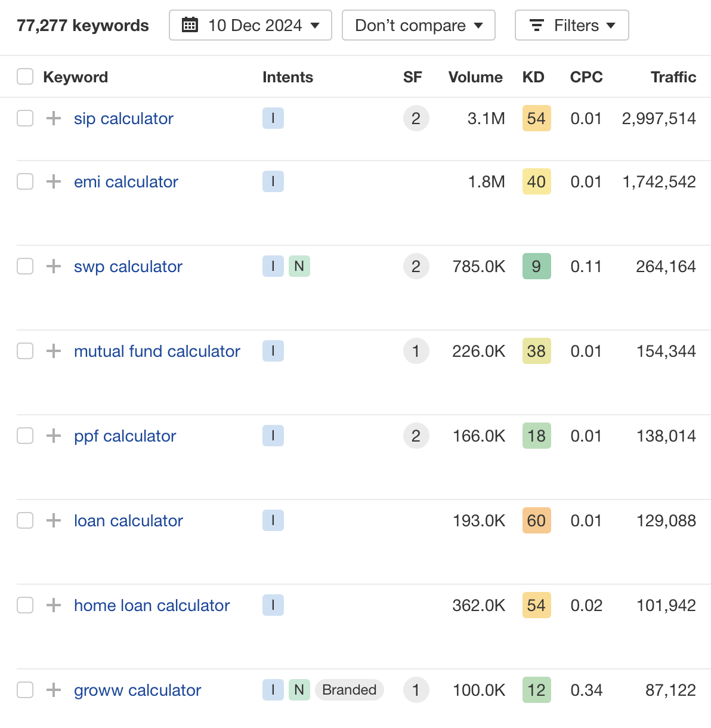
Task: Click the plus icon beside "groww calculator"
Action: (x=53, y=690)
